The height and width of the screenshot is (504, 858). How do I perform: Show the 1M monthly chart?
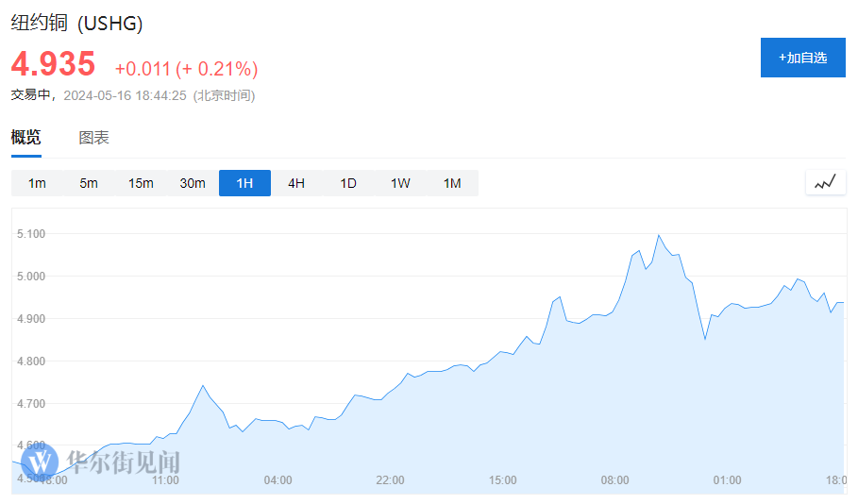pos(452,183)
